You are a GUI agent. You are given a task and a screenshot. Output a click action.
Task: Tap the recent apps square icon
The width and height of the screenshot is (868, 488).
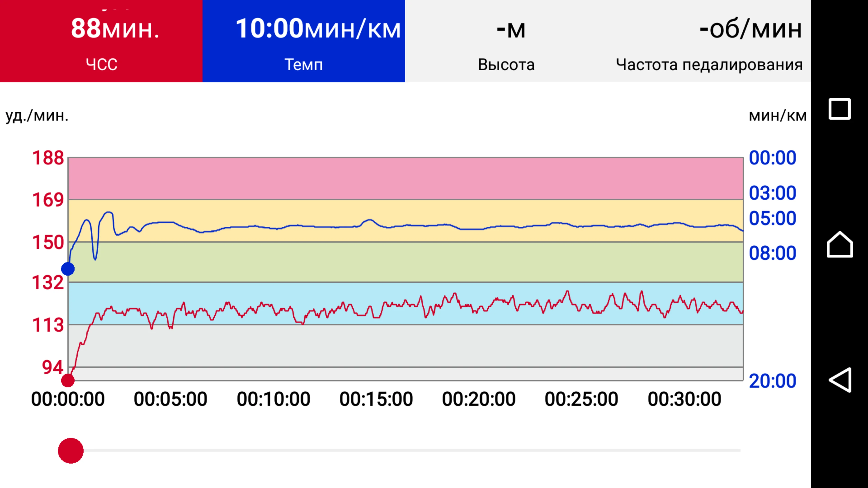(x=839, y=109)
